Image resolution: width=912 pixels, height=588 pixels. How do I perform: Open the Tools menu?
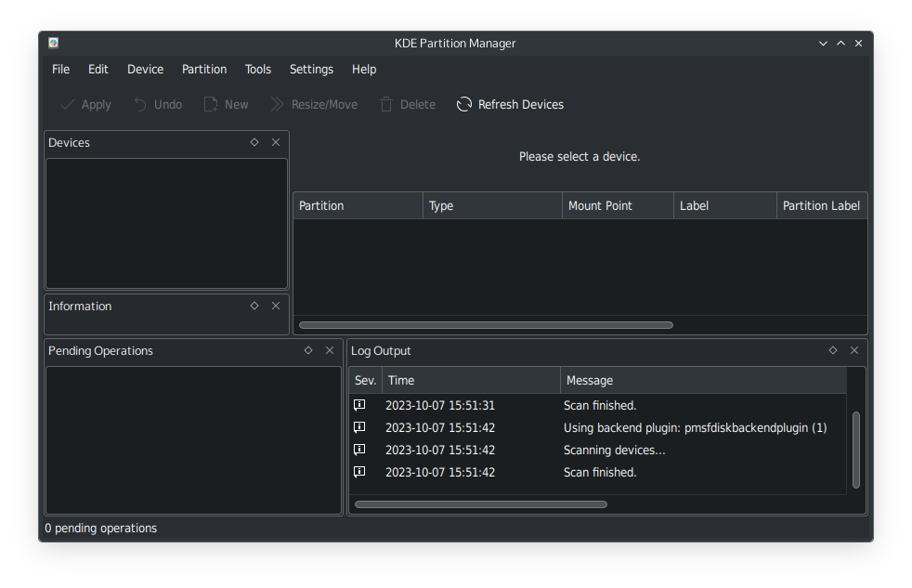point(257,70)
